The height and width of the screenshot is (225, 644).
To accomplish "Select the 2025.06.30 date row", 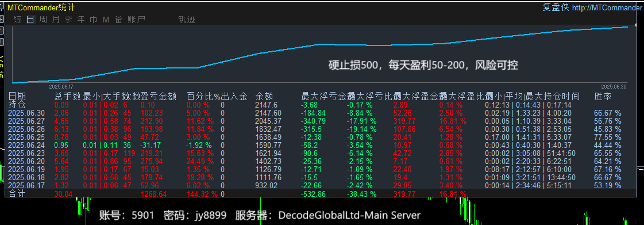I will pyautogui.click(x=26, y=113).
